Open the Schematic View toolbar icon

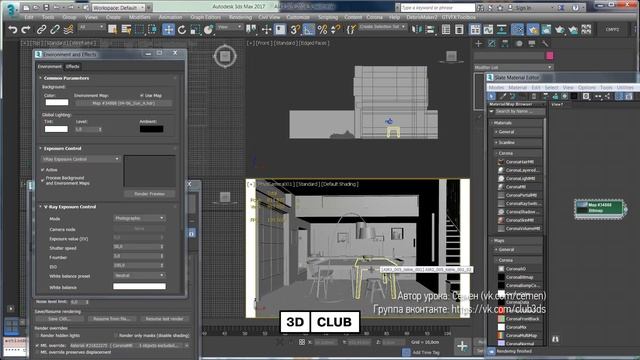[x=502, y=29]
